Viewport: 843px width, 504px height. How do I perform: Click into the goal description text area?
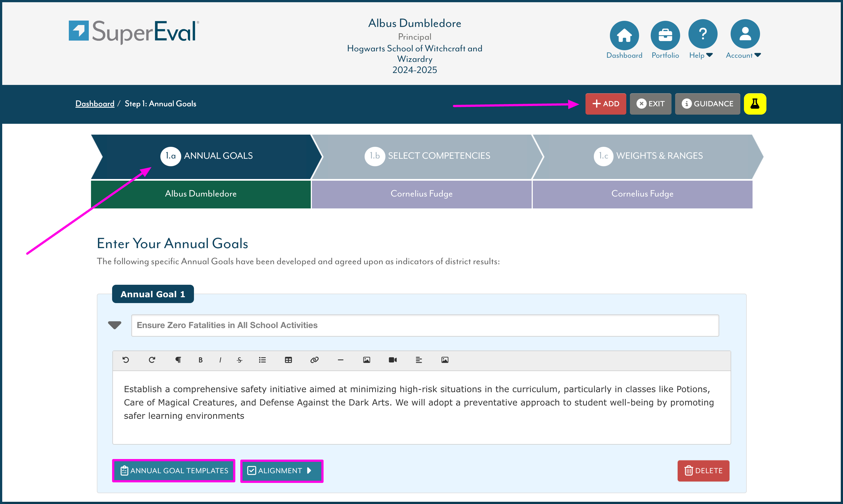click(422, 407)
